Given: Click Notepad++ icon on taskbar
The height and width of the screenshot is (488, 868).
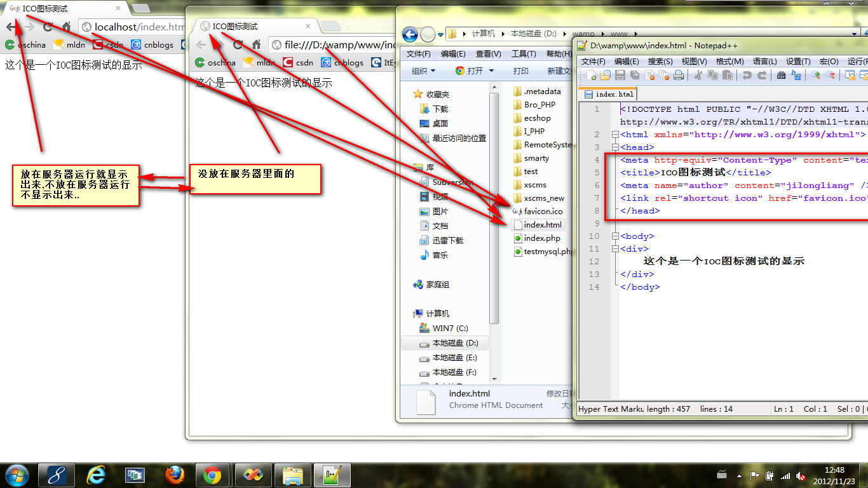Looking at the screenshot, I should pyautogui.click(x=332, y=475).
